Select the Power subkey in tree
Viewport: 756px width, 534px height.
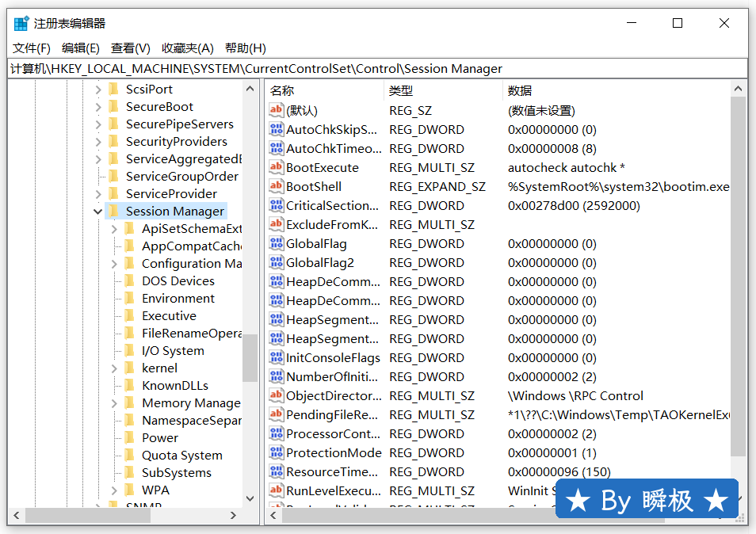[160, 438]
